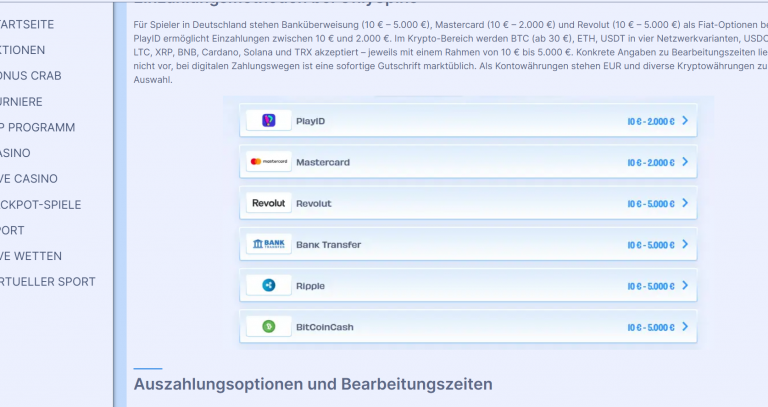Click Bank Transfer limit 10 € - 5.000 €

pyautogui.click(x=651, y=245)
